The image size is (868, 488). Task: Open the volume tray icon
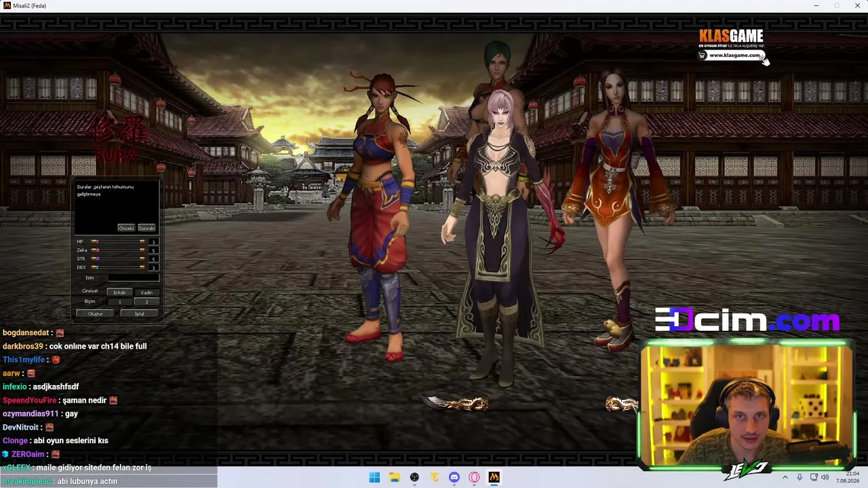[825, 477]
